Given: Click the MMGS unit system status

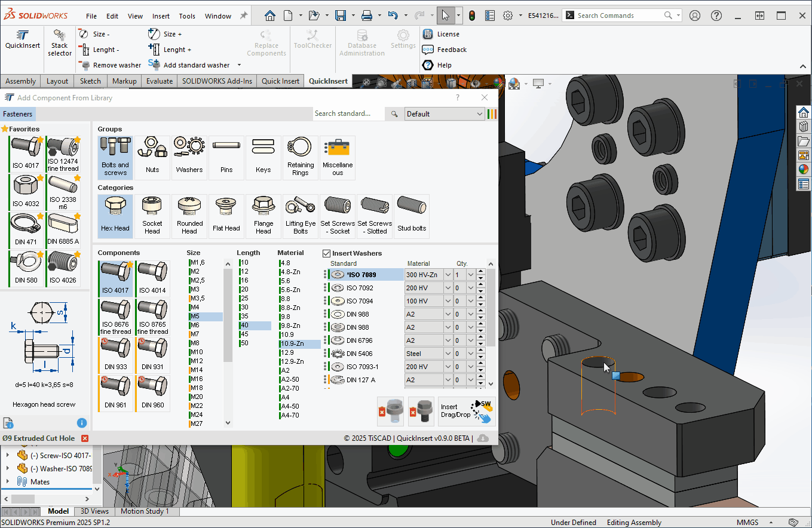Looking at the screenshot, I should point(748,522).
